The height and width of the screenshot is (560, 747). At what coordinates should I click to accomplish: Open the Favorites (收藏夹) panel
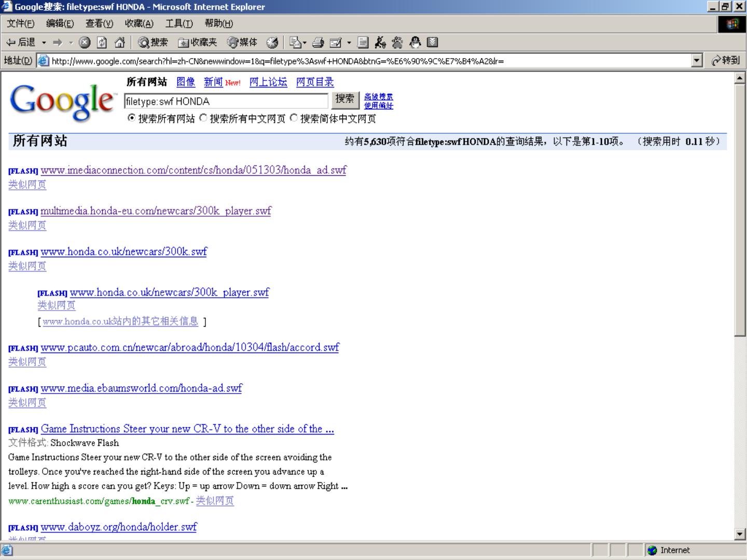click(x=197, y=43)
